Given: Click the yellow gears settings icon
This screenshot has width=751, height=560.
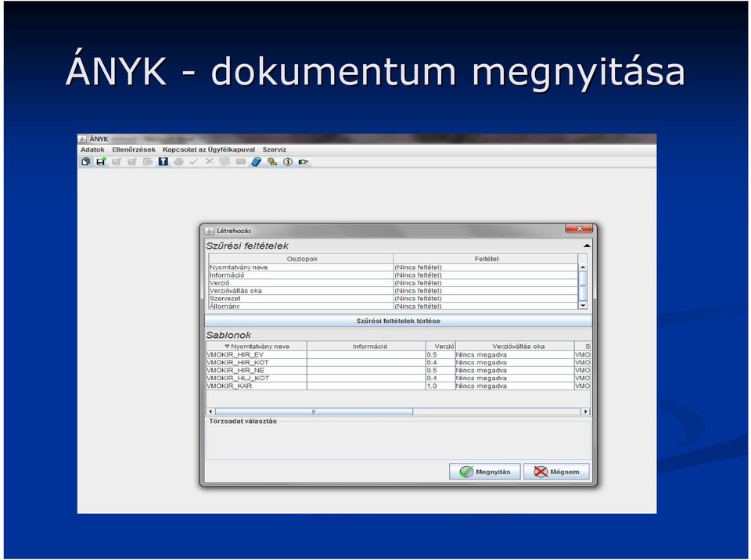Looking at the screenshot, I should click(272, 162).
